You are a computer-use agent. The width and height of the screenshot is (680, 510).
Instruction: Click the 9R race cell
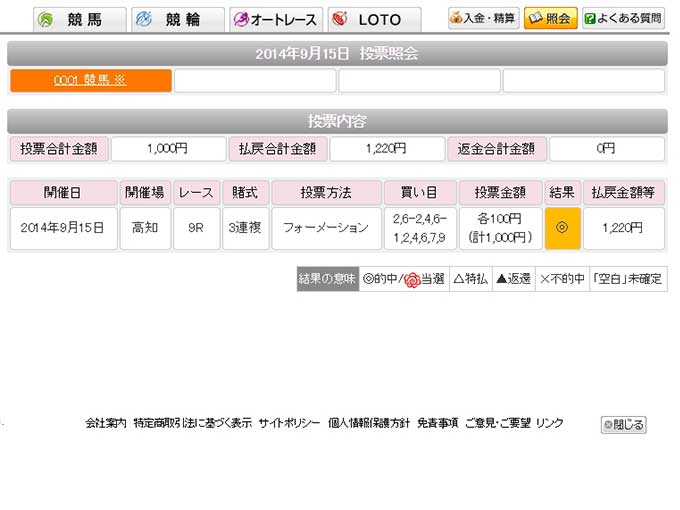pos(196,228)
